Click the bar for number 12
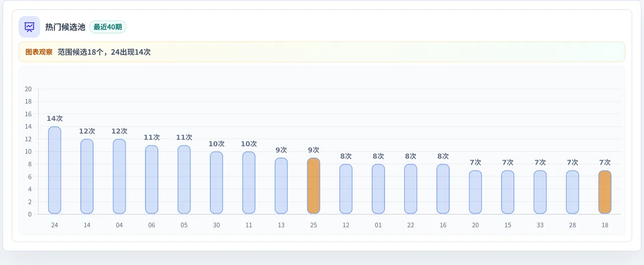 click(346, 189)
